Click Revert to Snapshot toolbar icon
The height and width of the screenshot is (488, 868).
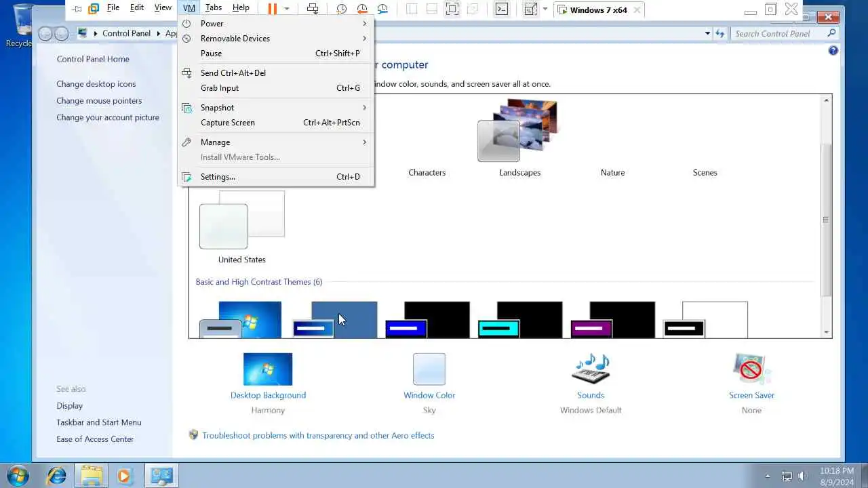(362, 9)
